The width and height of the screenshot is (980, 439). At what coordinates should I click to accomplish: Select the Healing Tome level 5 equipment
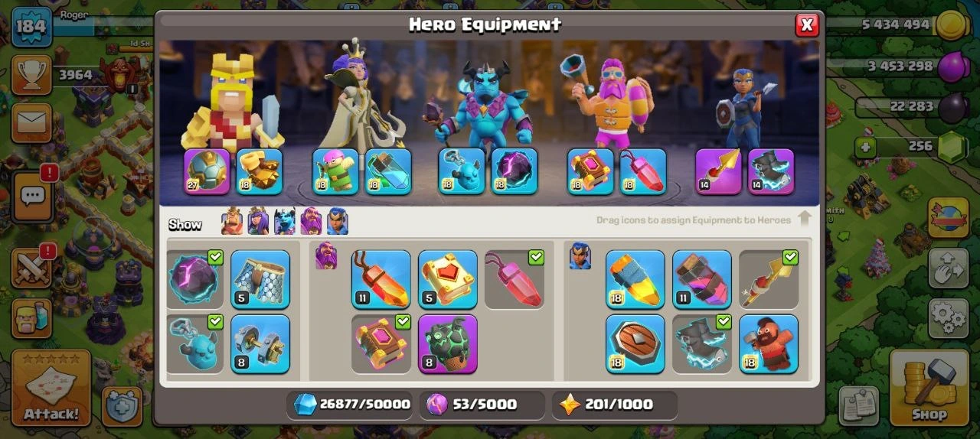coord(448,279)
